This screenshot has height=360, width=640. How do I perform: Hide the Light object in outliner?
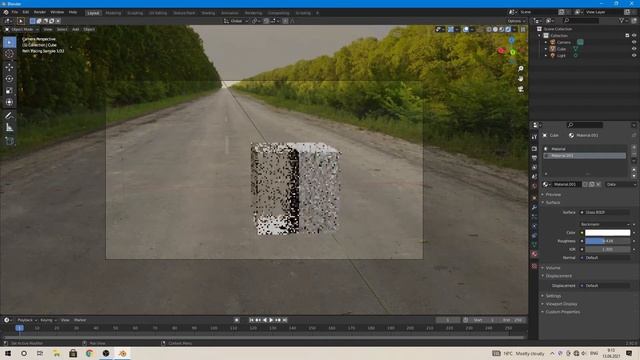point(634,55)
